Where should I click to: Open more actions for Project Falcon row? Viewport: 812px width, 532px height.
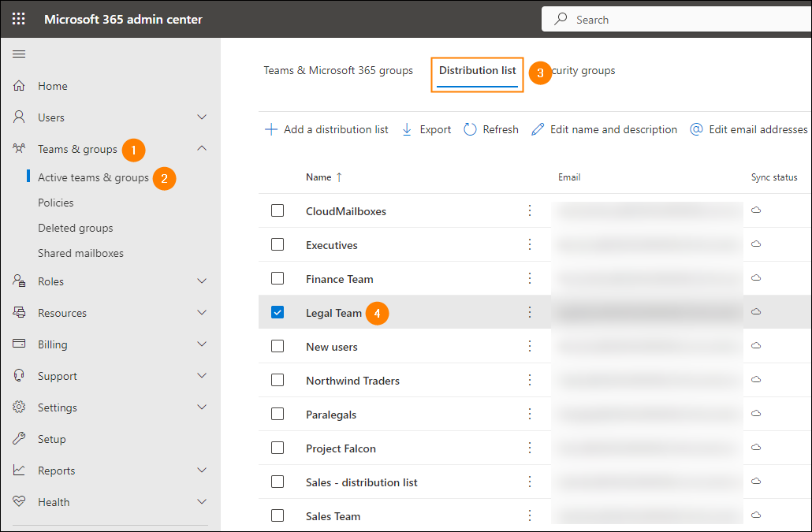pyautogui.click(x=529, y=448)
